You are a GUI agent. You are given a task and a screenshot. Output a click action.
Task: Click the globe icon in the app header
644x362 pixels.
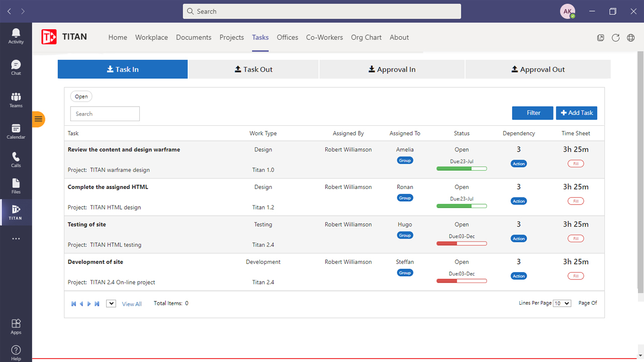(x=630, y=37)
